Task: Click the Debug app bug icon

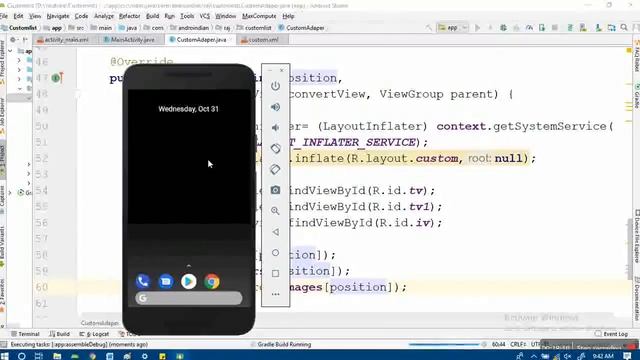Action: click(503, 28)
